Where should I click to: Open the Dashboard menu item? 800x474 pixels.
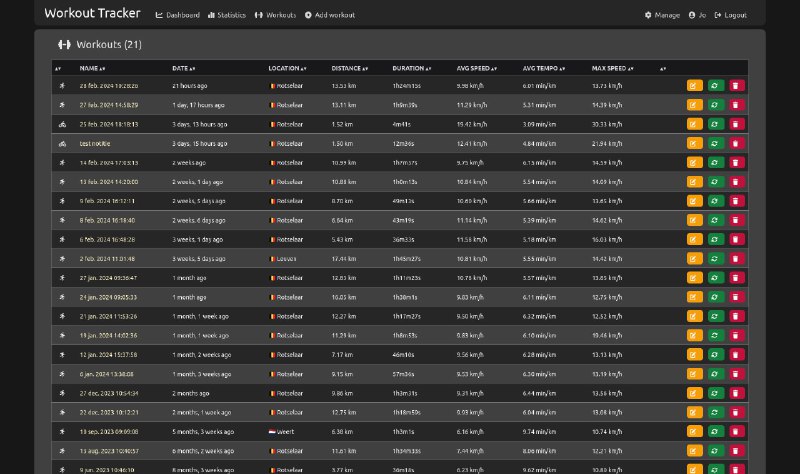178,15
